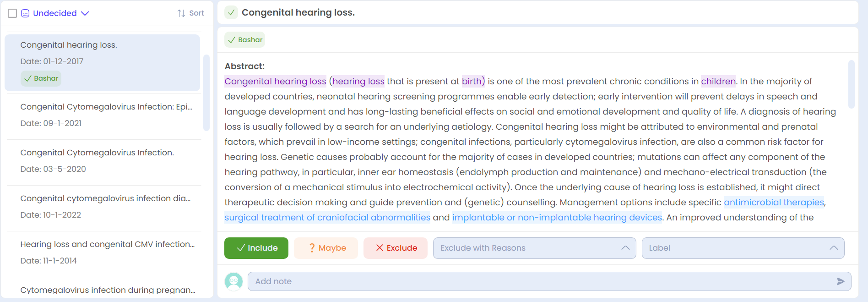Mark the article as Maybe

click(x=326, y=248)
